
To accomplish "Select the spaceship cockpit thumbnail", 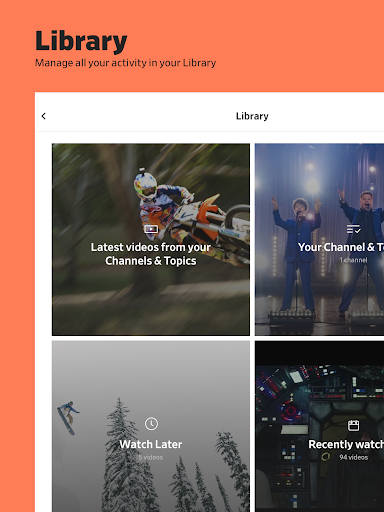I will pos(319,426).
